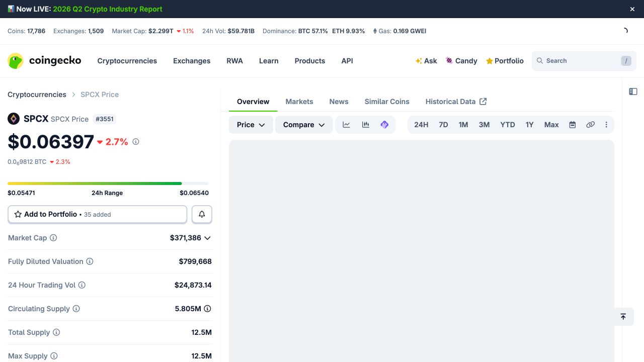Toggle the side panel icon
The image size is (644, 362).
pos(633,92)
